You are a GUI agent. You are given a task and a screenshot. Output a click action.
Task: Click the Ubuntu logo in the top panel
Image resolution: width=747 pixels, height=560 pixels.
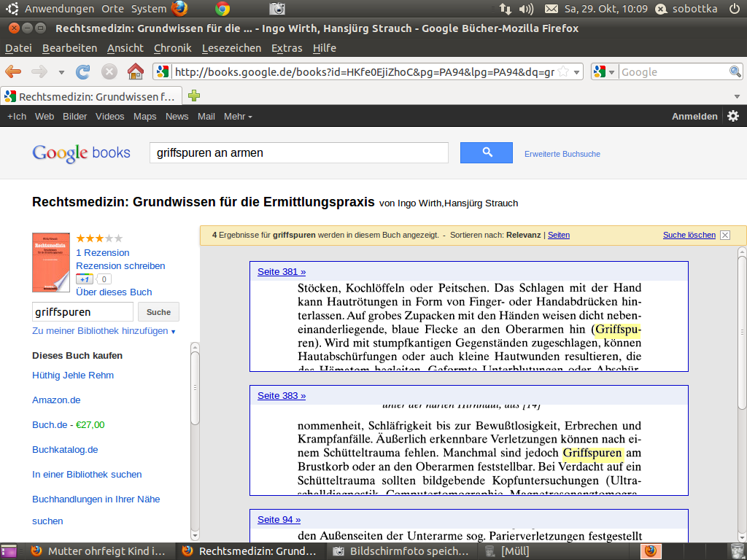(12, 9)
